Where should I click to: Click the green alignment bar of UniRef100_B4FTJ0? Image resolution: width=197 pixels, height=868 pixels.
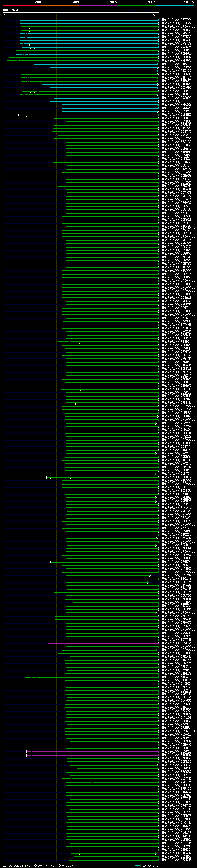(x=90, y=78)
